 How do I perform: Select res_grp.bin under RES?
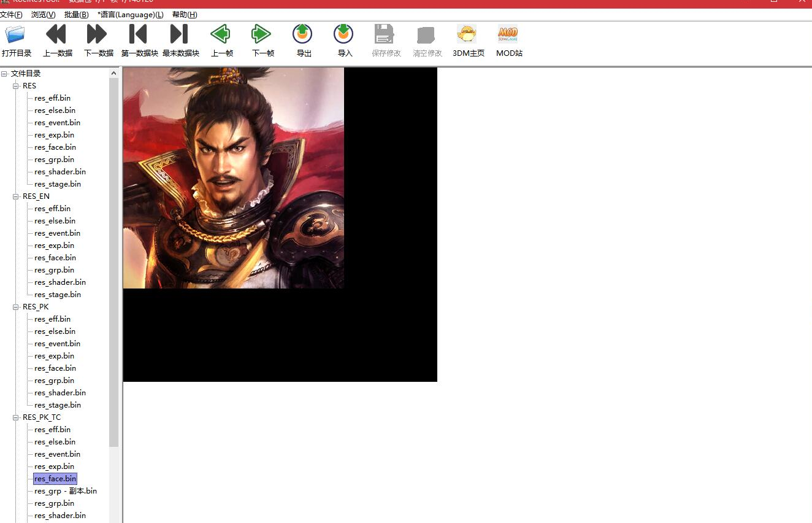coord(54,160)
